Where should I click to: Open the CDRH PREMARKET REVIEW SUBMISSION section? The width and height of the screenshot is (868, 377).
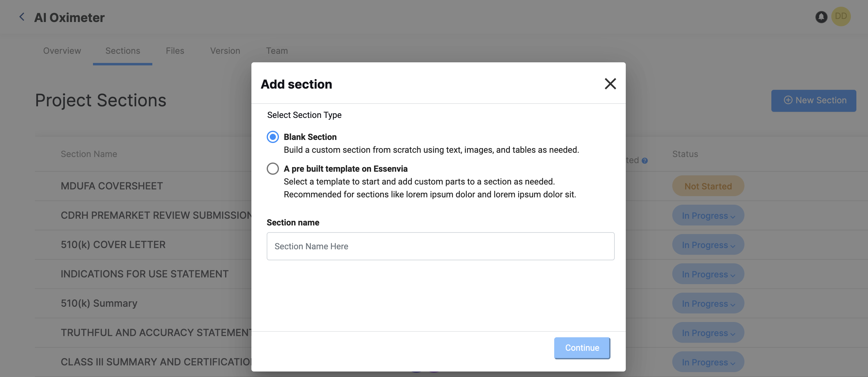[x=156, y=215]
